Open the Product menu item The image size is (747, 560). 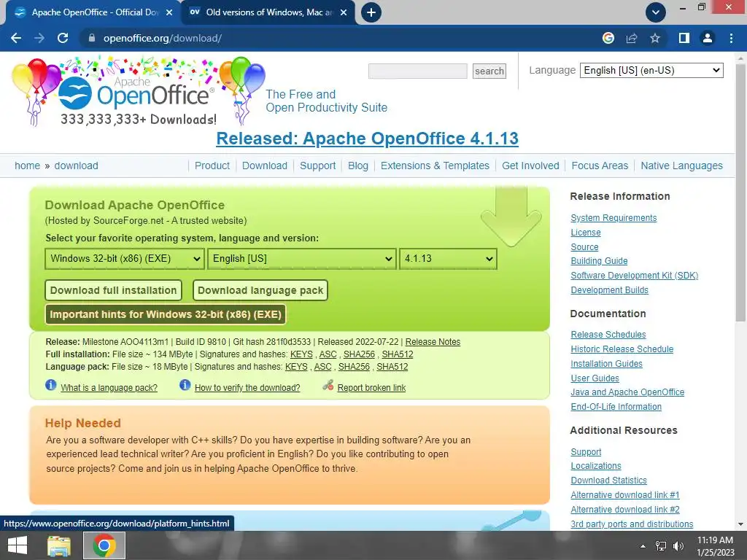click(x=212, y=166)
